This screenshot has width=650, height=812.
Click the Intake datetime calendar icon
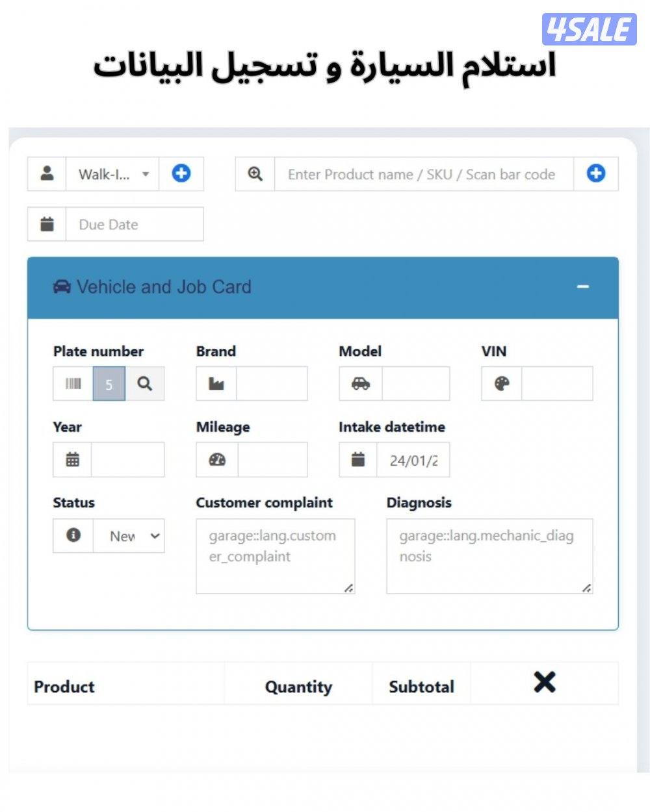[x=358, y=460]
